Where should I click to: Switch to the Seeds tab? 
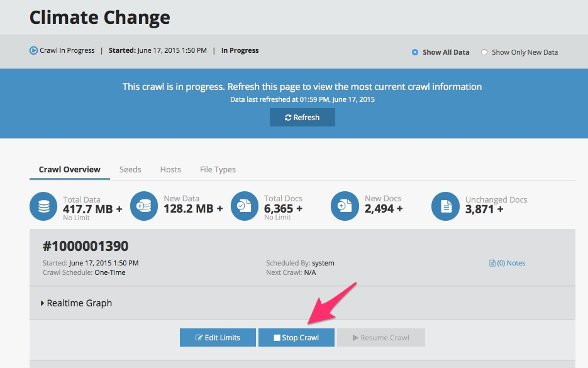coord(130,169)
